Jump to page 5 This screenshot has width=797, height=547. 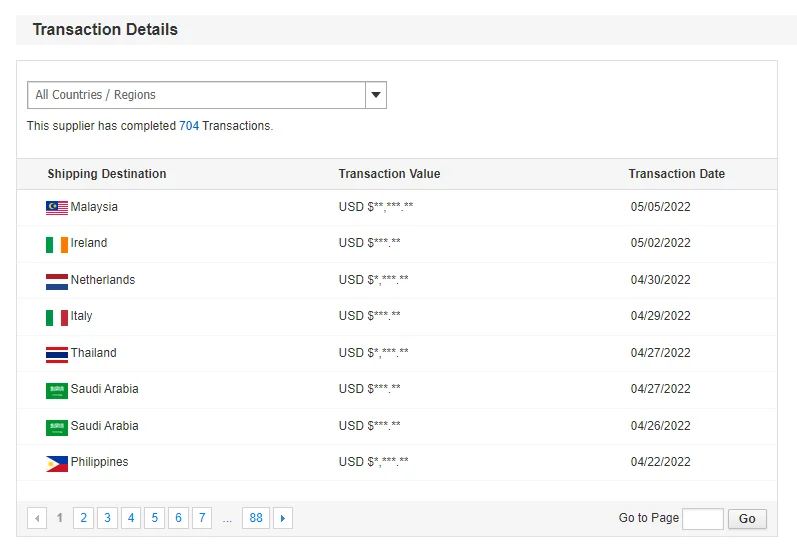coord(154,518)
